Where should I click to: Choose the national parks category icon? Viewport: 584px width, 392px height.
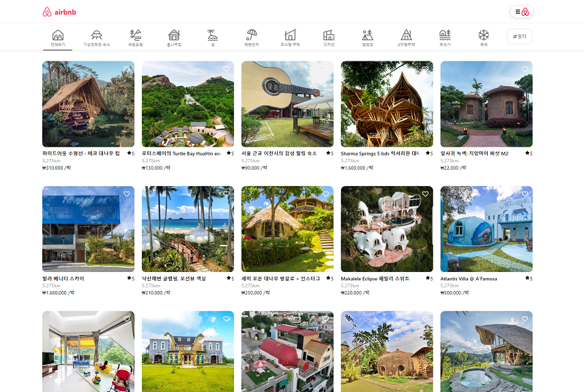tap(135, 35)
